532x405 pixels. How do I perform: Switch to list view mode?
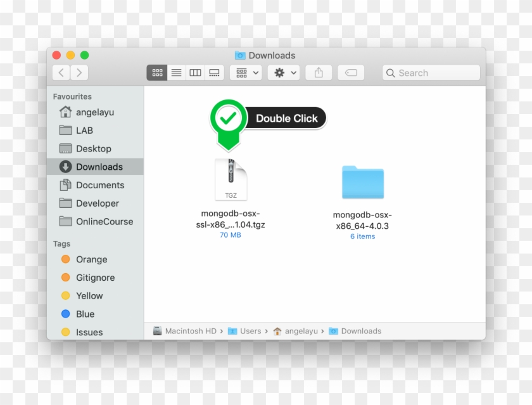coord(176,72)
